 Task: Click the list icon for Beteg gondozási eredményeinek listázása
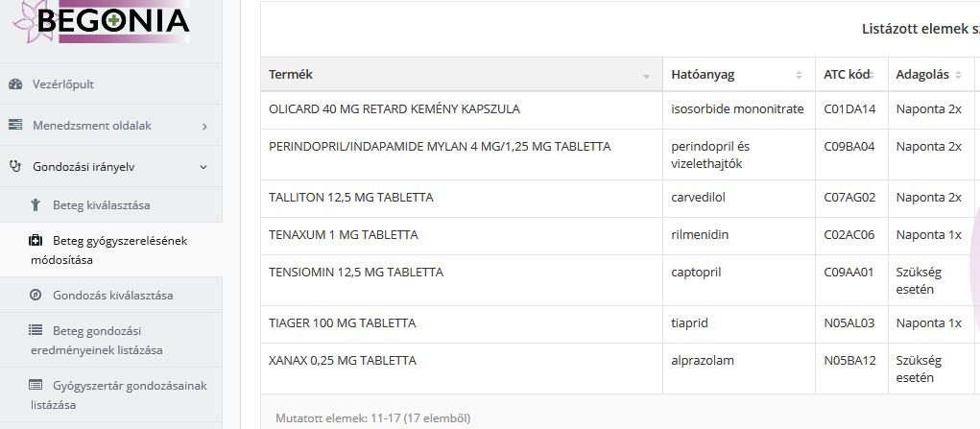36,329
